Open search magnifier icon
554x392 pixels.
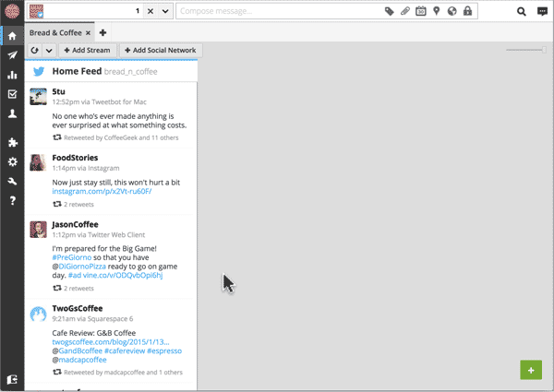(522, 12)
